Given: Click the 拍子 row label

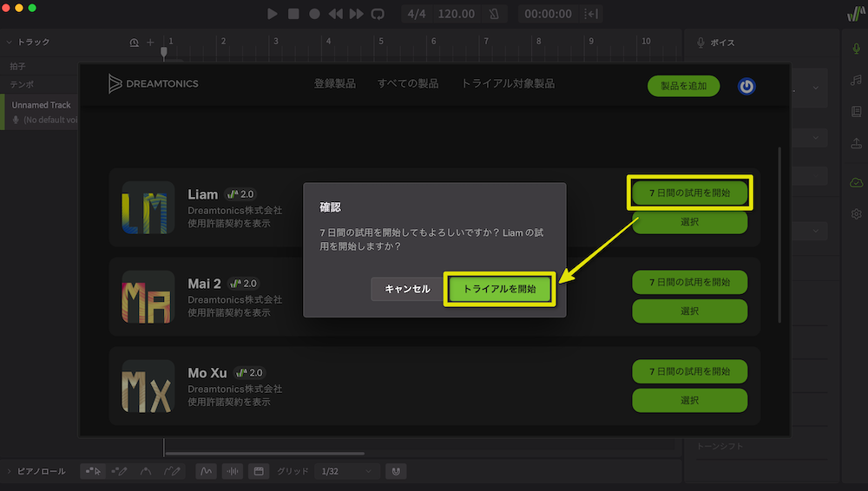Looking at the screenshot, I should (x=17, y=67).
